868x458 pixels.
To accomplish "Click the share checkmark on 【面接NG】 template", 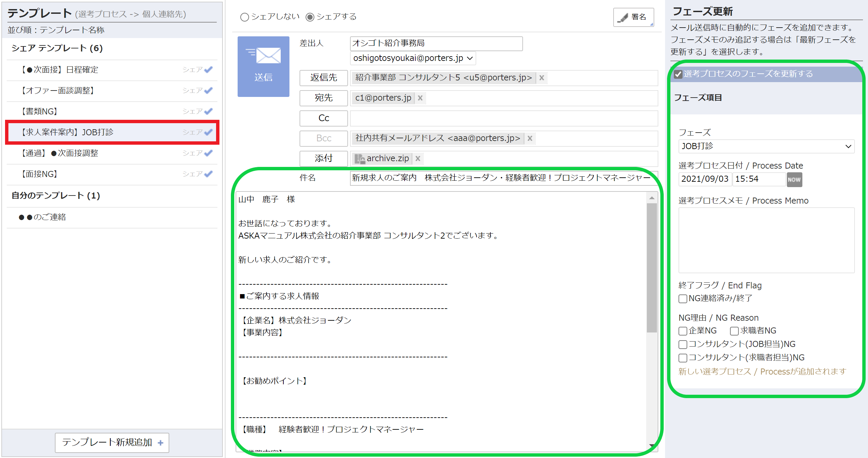I will click(x=208, y=174).
